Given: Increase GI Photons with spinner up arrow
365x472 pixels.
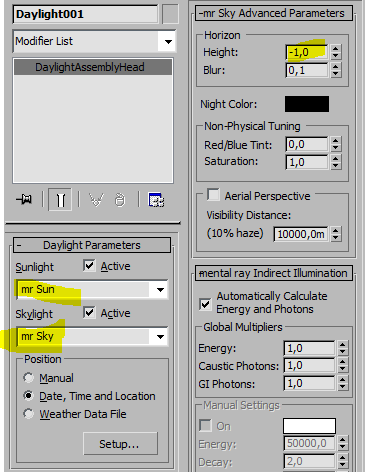Looking at the screenshot, I should coord(343,380).
